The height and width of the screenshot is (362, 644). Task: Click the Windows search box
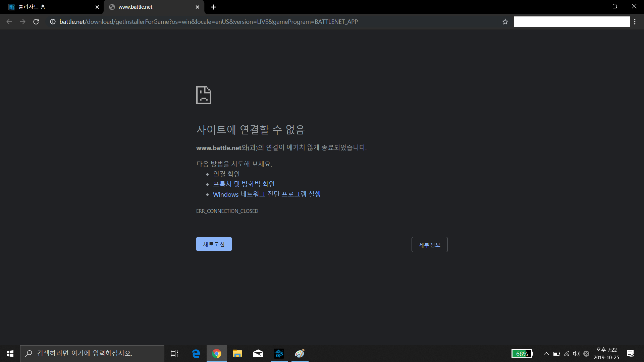coord(92,354)
